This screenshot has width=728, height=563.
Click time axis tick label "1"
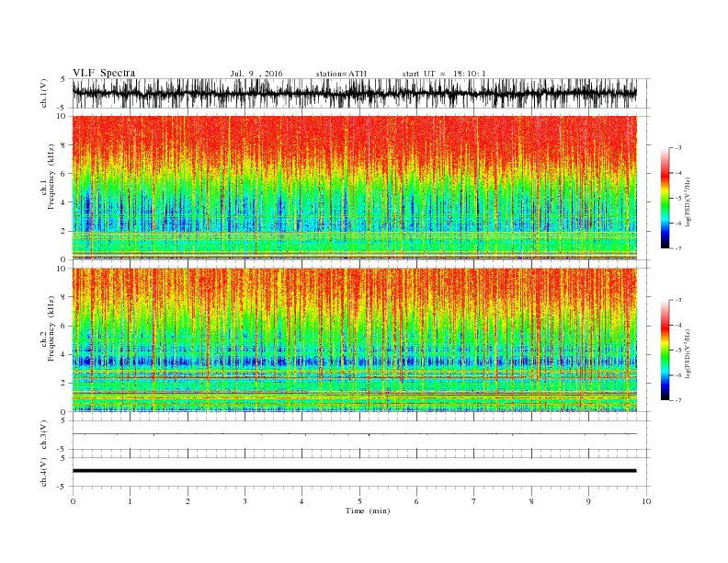click(x=130, y=501)
